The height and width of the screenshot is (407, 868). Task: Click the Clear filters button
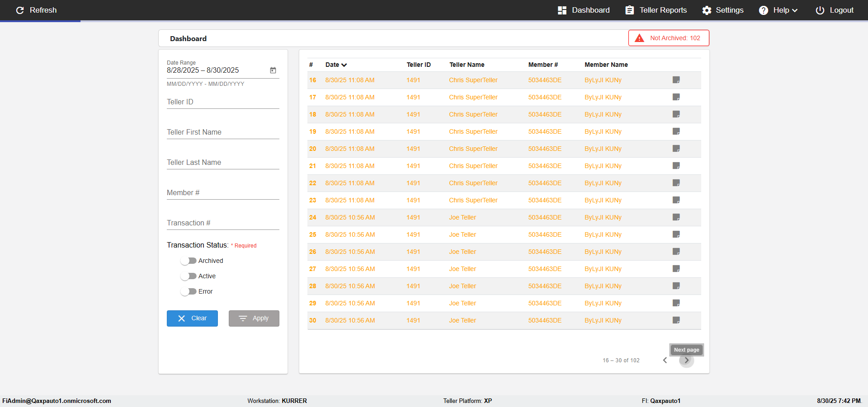[x=192, y=318]
